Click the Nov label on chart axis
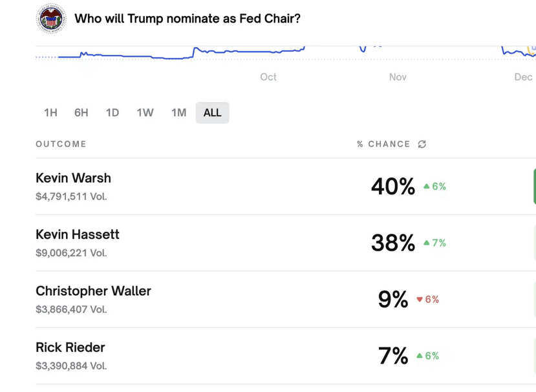Screen dimensions: 536x392 (398, 77)
